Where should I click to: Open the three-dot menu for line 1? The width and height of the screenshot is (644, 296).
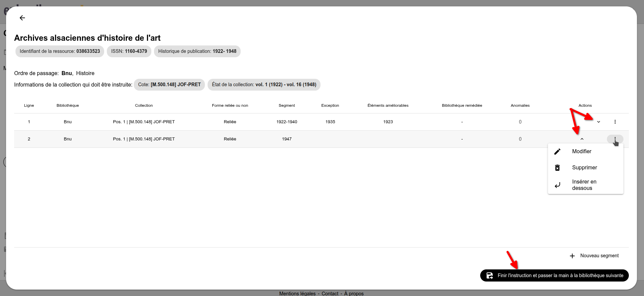click(x=615, y=122)
